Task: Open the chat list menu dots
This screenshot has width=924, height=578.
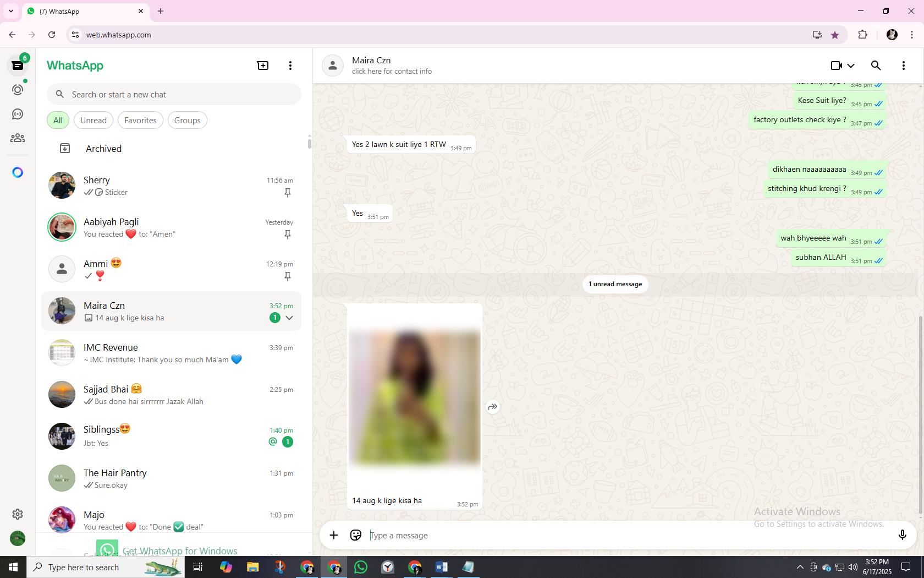Action: pos(290,66)
